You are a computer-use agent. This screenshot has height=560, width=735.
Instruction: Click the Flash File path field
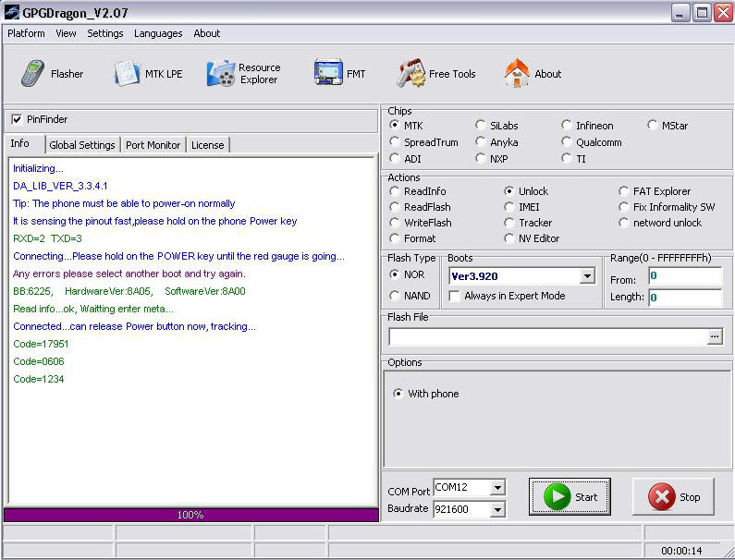click(x=548, y=336)
